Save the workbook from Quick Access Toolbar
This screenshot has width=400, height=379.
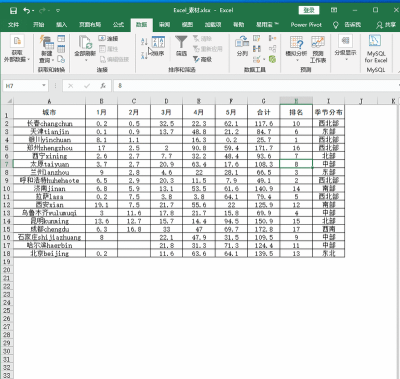click(13, 11)
